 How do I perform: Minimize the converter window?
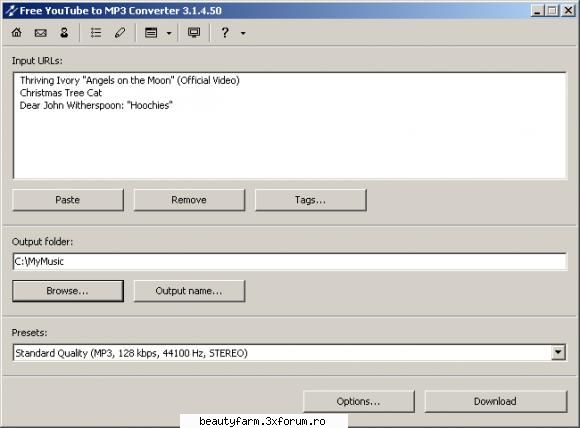(x=537, y=11)
